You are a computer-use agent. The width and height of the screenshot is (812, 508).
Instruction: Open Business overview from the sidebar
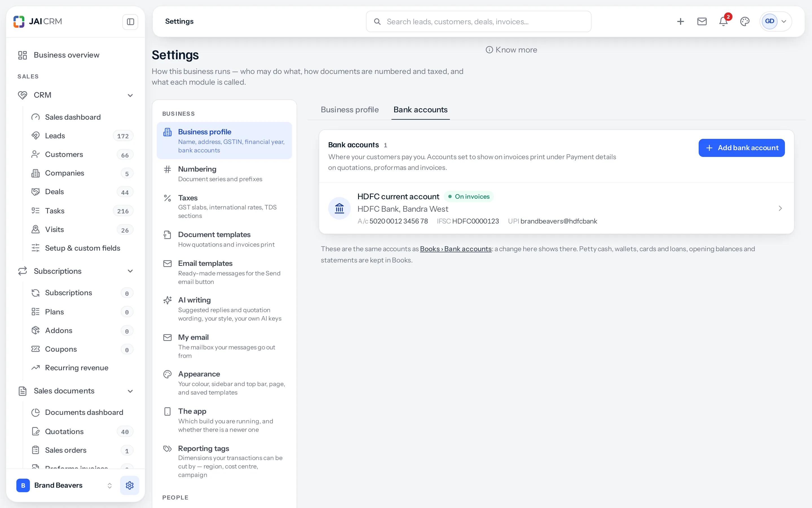pos(76,55)
